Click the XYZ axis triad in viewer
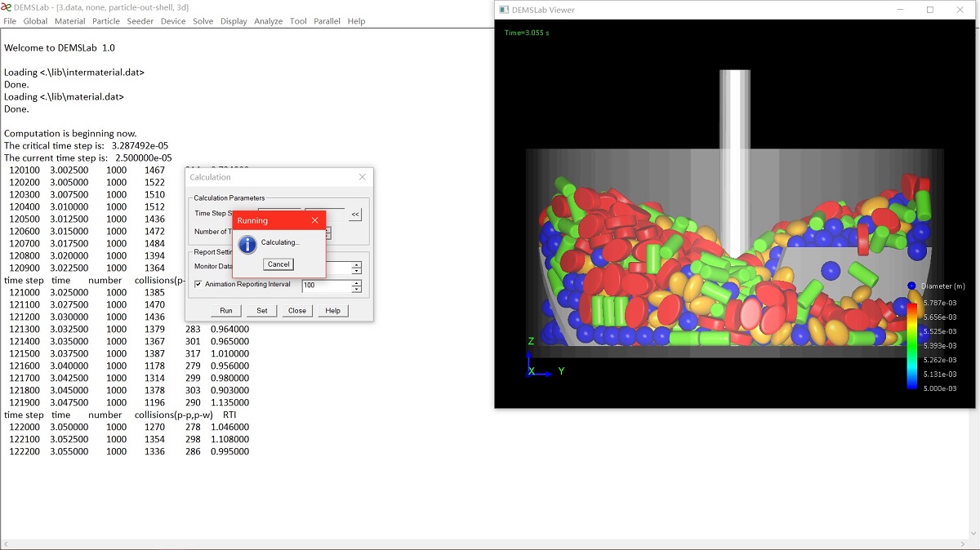The image size is (980, 550). click(542, 356)
